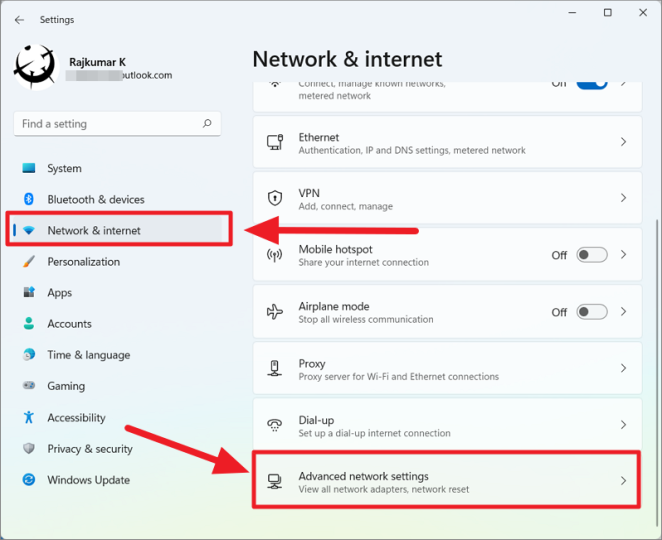Close the Settings window
Image resolution: width=662 pixels, height=540 pixels.
pyautogui.click(x=643, y=13)
